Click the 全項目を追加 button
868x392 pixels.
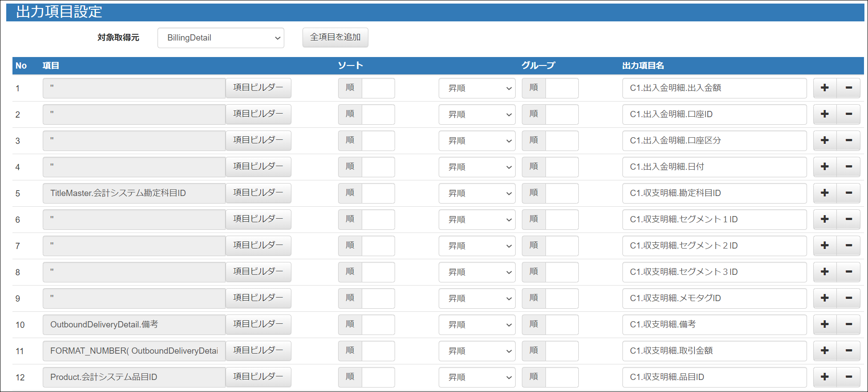[335, 37]
